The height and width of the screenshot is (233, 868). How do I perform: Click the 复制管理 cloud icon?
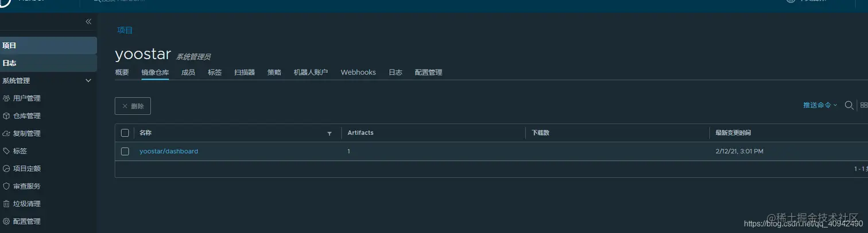coord(6,134)
